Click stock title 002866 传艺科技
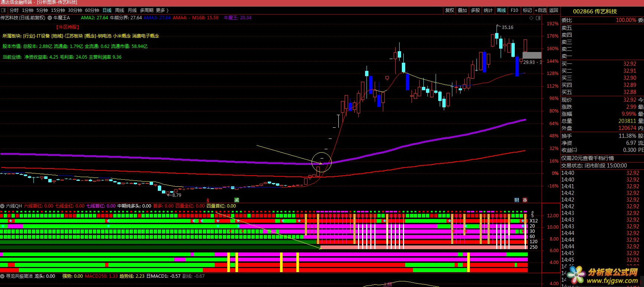The height and width of the screenshot is (287, 644). (595, 12)
